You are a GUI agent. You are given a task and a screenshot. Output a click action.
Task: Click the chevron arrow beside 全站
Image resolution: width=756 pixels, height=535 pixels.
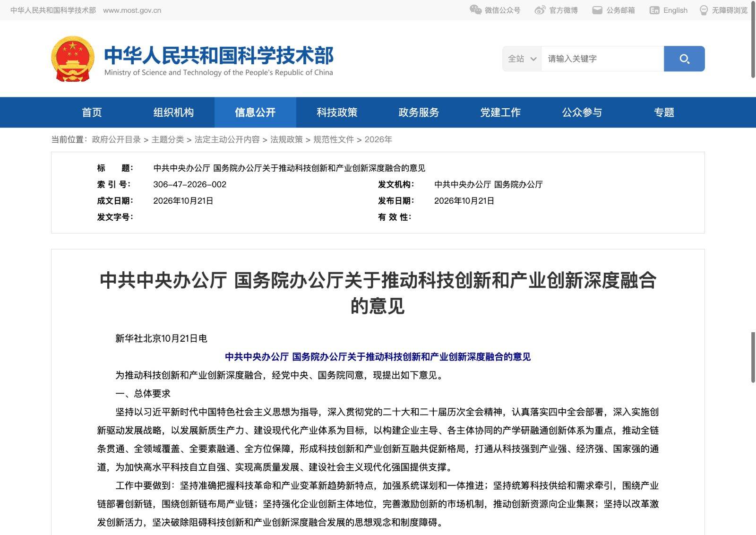pyautogui.click(x=533, y=59)
